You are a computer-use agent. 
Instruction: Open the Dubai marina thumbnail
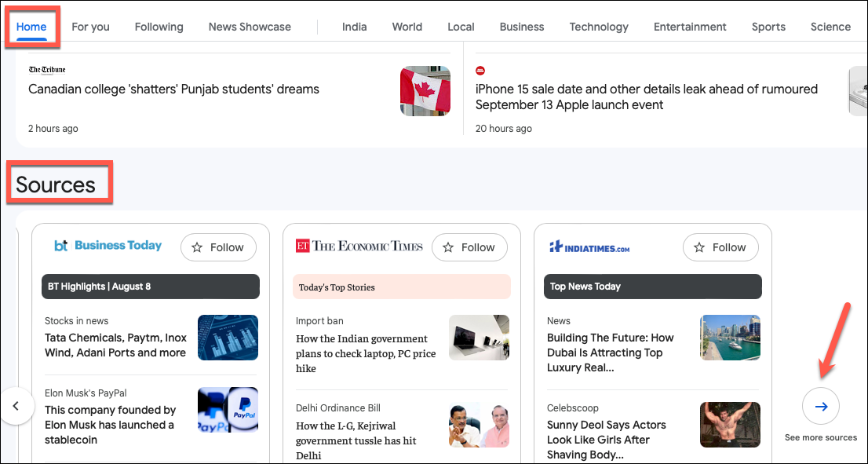730,338
